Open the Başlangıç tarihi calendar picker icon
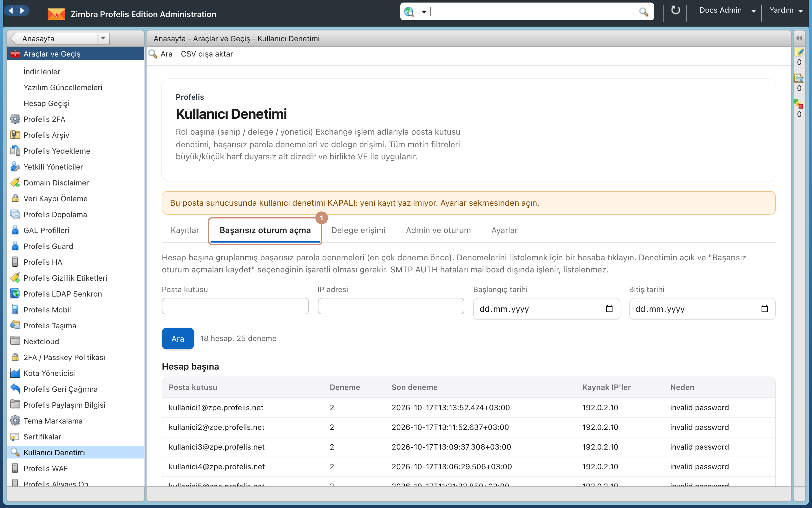 (609, 309)
